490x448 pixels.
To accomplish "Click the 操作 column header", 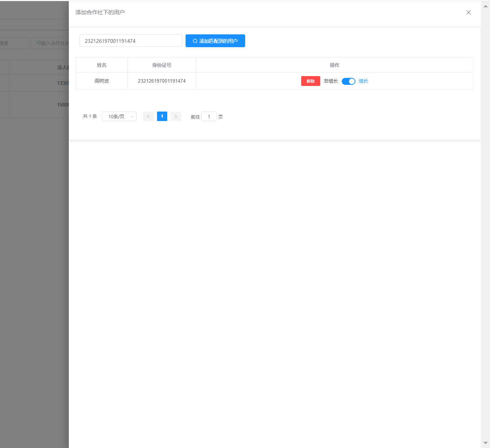I will 334,65.
